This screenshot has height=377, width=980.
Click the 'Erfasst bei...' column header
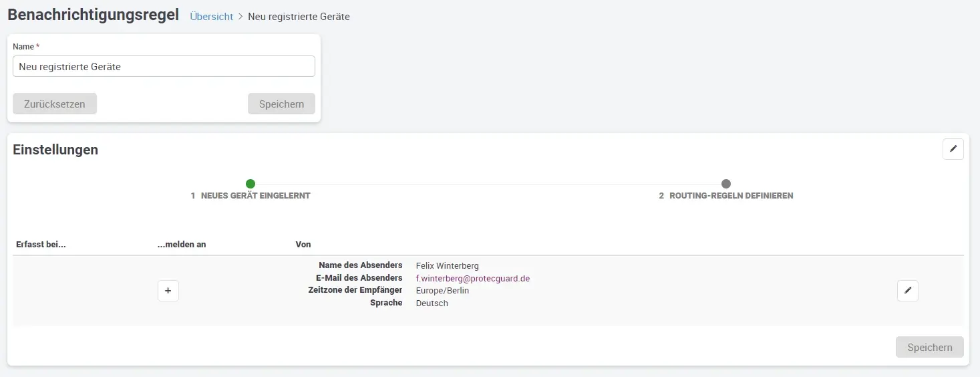[x=41, y=245]
